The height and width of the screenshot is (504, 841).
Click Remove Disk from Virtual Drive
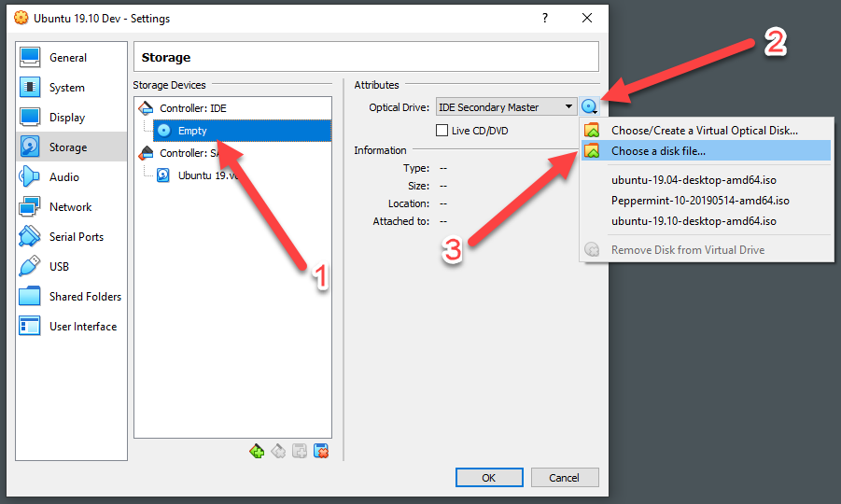[706, 250]
